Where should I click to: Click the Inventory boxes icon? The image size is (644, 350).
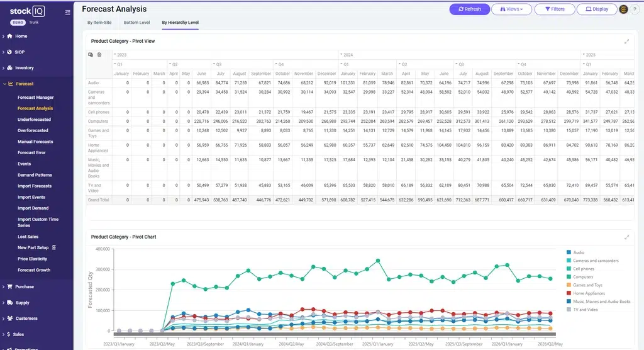coord(10,68)
